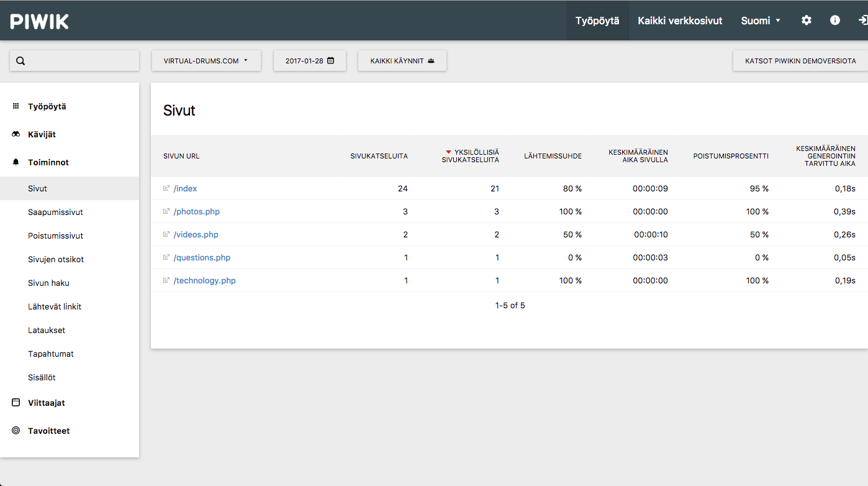
Task: Select Työpöytä in the top navigation
Action: coord(597,21)
